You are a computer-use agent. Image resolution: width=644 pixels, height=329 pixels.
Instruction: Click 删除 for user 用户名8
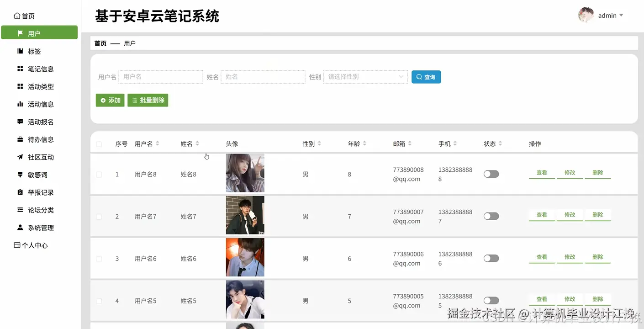[x=598, y=173]
